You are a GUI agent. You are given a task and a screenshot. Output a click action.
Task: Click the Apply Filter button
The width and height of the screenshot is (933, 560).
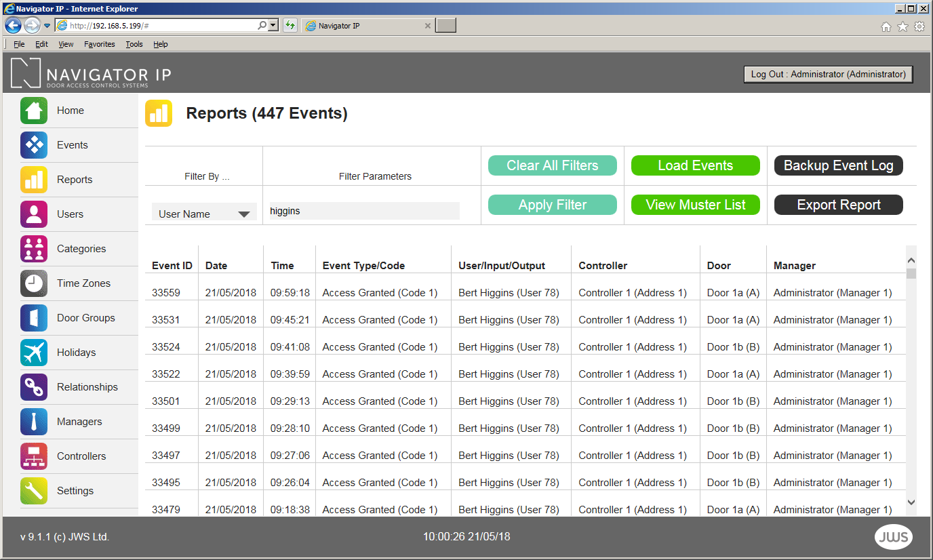[x=553, y=205]
